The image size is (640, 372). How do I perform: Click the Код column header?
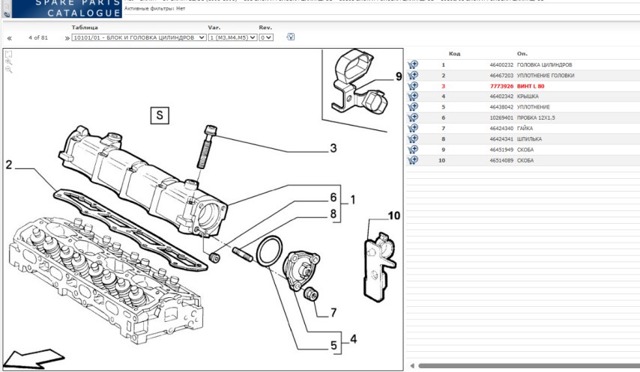tap(454, 53)
